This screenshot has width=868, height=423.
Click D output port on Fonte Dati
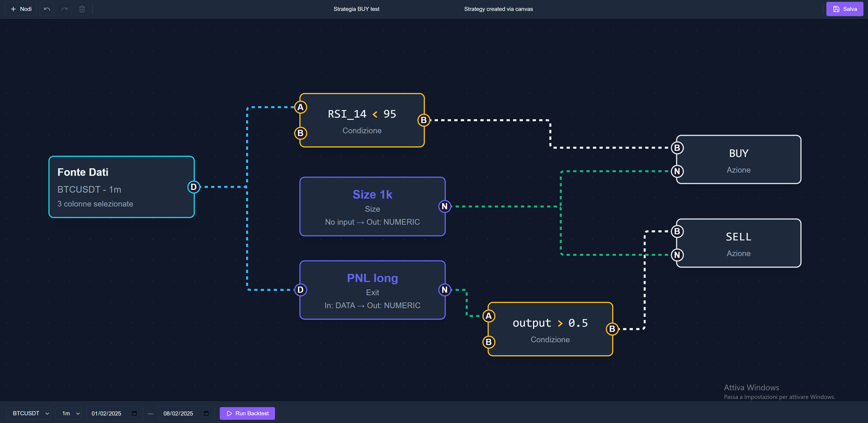coord(193,187)
